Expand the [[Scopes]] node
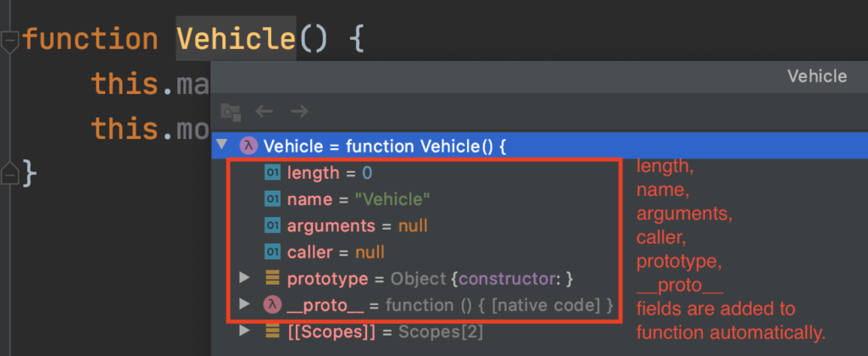Viewport: 868px width, 356px height. [x=245, y=331]
